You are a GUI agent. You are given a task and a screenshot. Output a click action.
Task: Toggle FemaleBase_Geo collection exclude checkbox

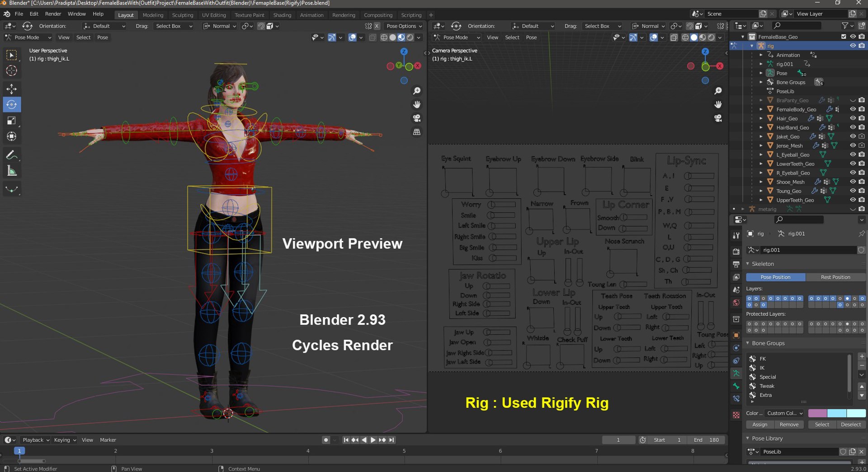(844, 37)
